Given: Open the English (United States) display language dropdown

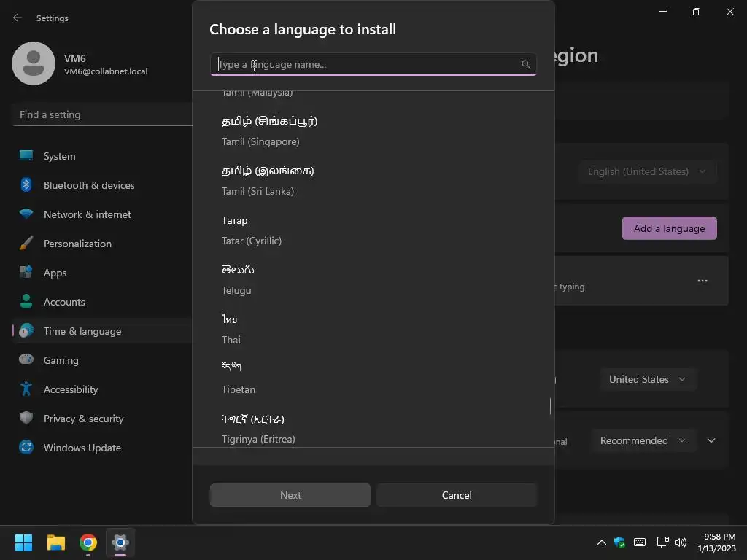Looking at the screenshot, I should (x=647, y=171).
